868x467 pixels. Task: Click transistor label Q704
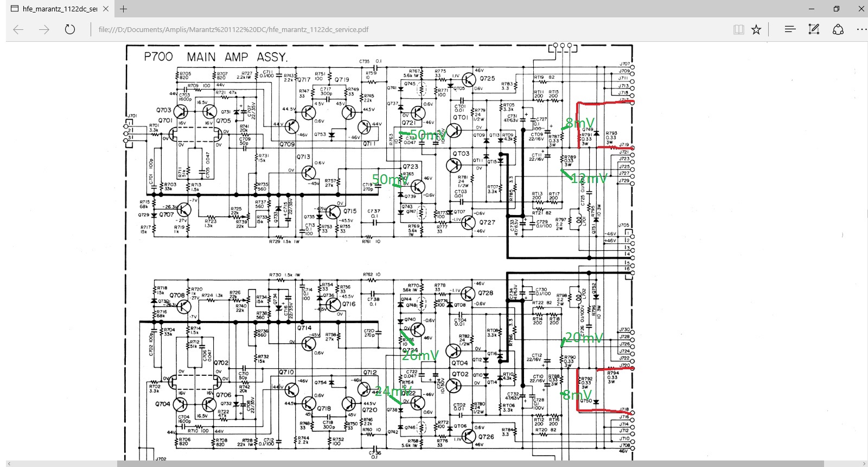[162, 404]
